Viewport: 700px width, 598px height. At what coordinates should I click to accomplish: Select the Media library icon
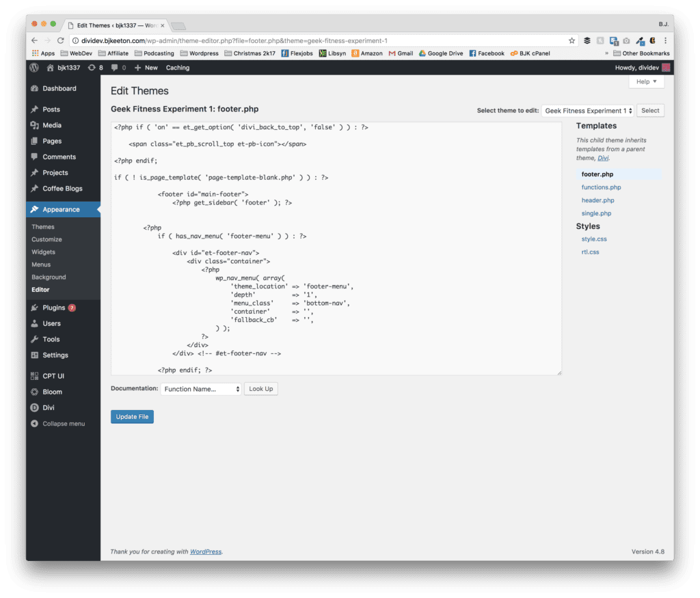pyautogui.click(x=36, y=125)
